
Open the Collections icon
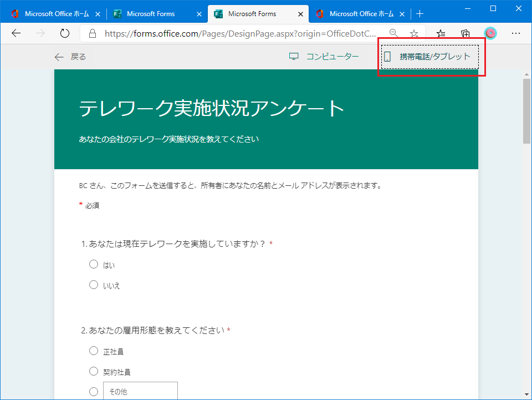pyautogui.click(x=465, y=33)
